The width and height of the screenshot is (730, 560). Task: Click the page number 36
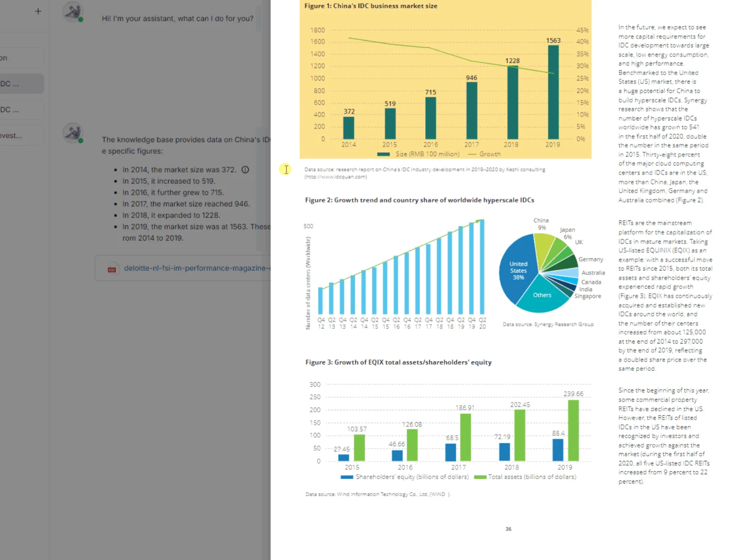pyautogui.click(x=508, y=529)
